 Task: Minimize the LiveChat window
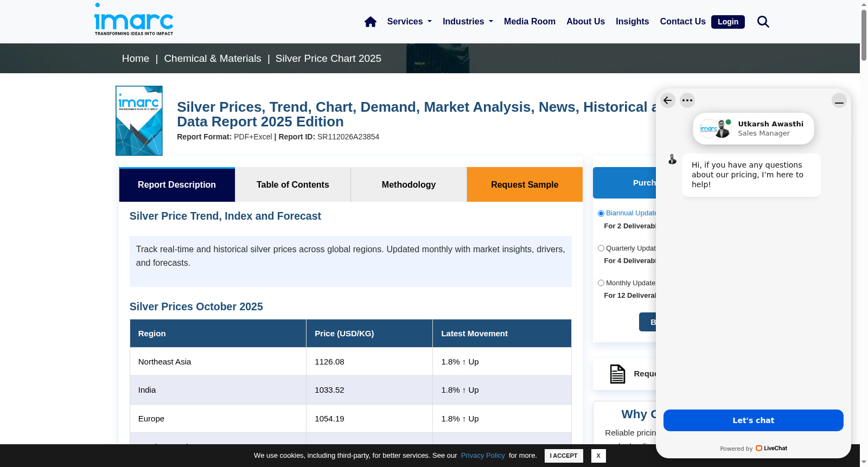pos(839,101)
